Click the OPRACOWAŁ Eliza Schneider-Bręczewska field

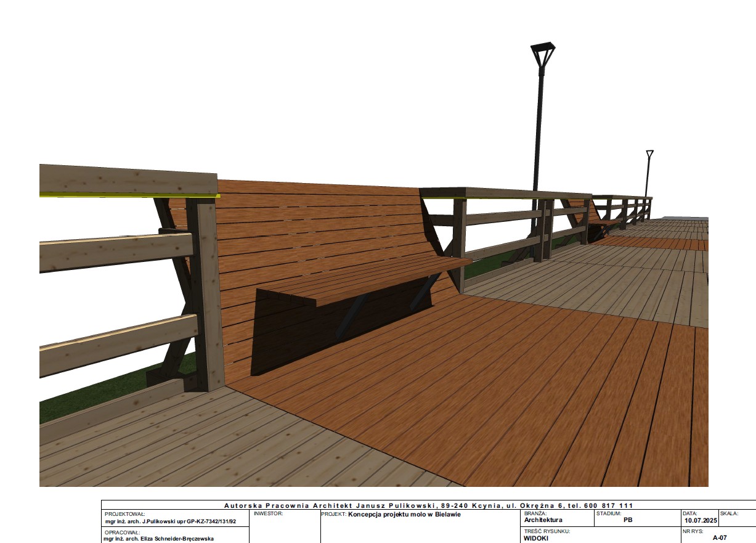[159, 539]
